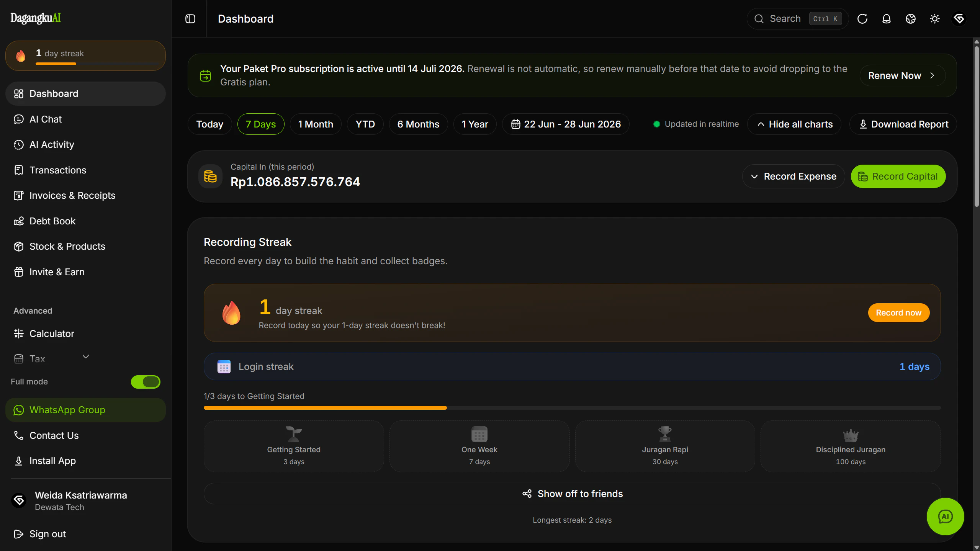Click the orange Record now button

point(898,313)
